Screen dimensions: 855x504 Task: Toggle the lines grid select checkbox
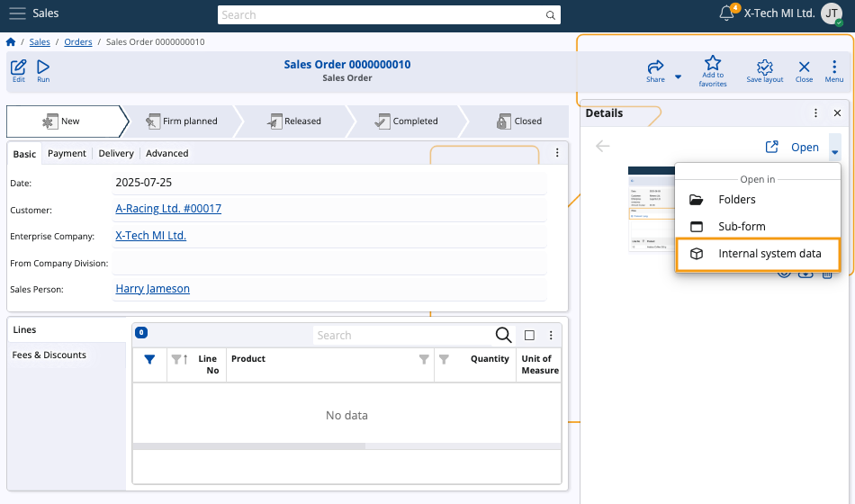pos(529,336)
